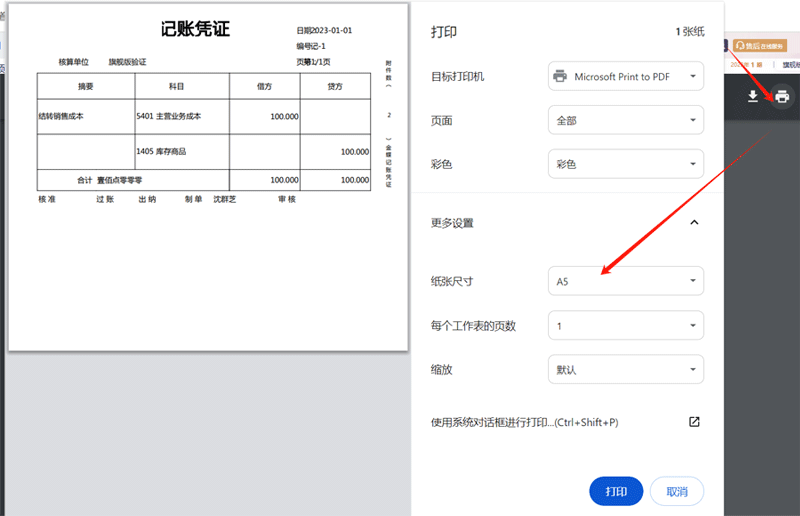Screen dimensions: 800x516
Task: Click the 更多设置 label
Action: point(452,223)
